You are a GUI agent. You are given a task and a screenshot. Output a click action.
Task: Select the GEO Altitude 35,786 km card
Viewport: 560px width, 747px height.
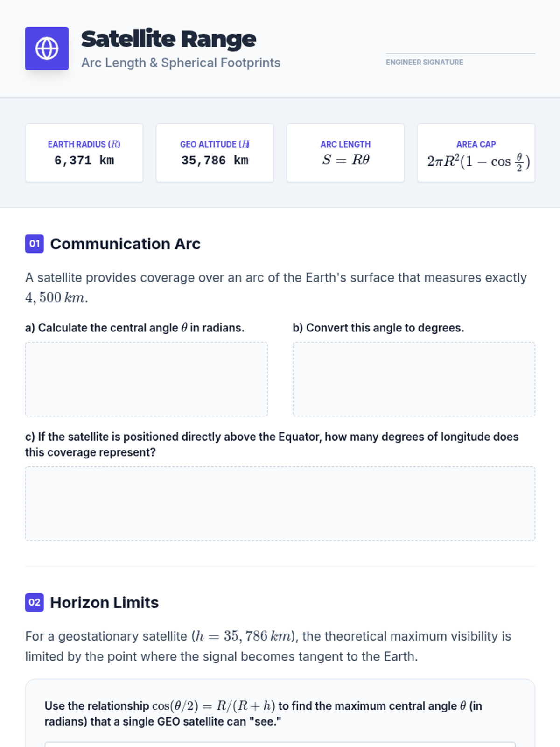(215, 153)
